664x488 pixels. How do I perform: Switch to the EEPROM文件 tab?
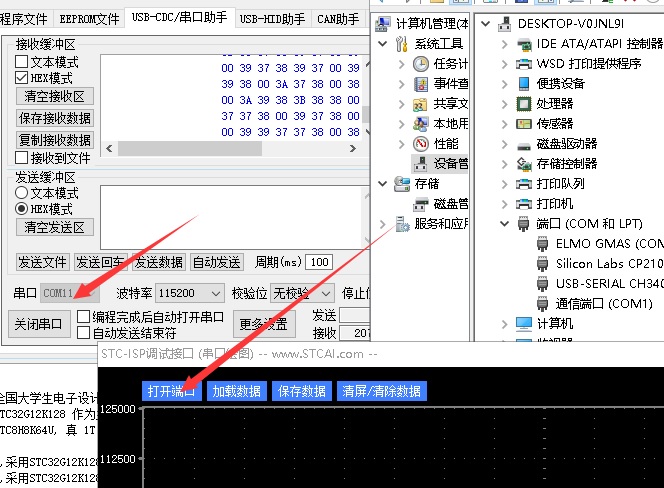click(x=89, y=19)
